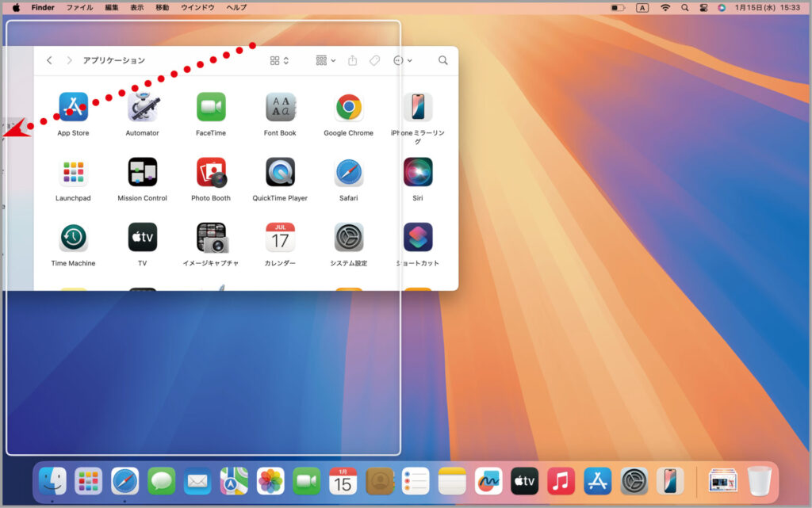
Task: Select Photo Booth application
Action: 211,172
